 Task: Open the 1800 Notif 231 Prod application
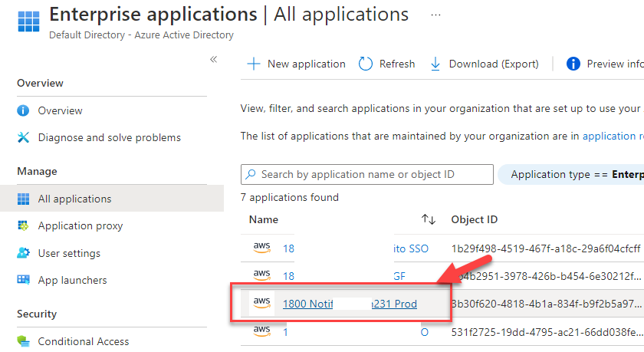[x=350, y=304]
